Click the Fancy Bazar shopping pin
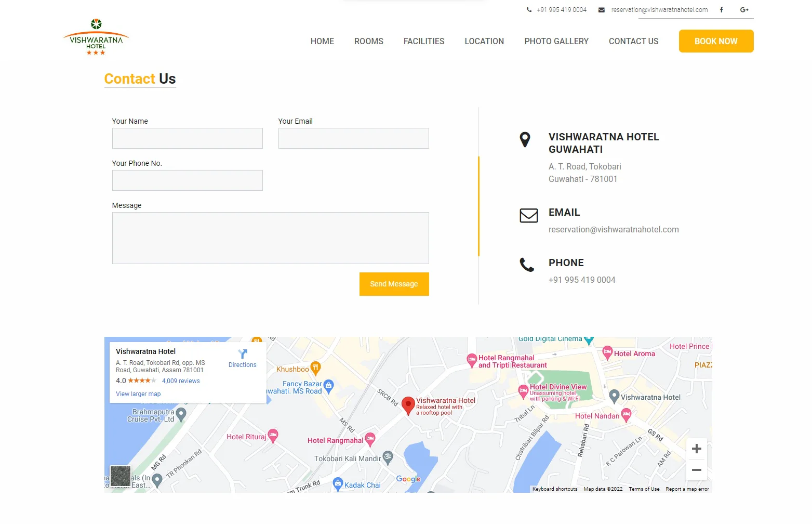Screen dimensions: 812x524 328,386
